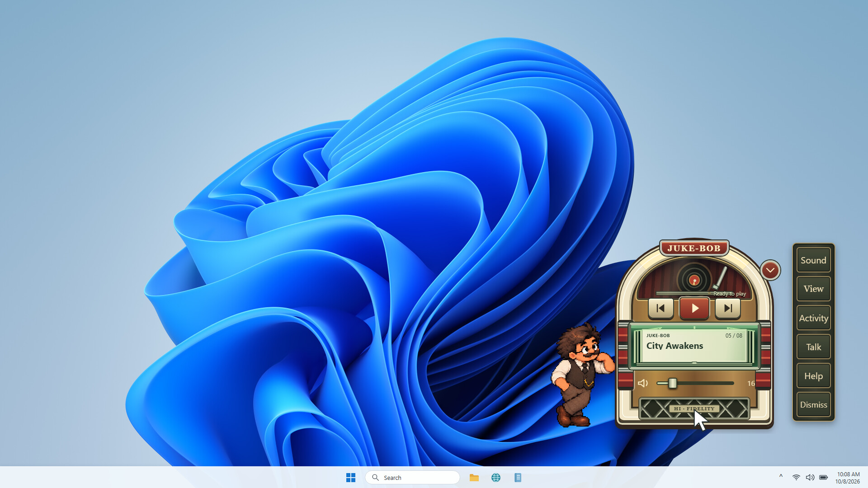Choose Help from the side menu
Image resolution: width=868 pixels, height=488 pixels.
pyautogui.click(x=813, y=376)
